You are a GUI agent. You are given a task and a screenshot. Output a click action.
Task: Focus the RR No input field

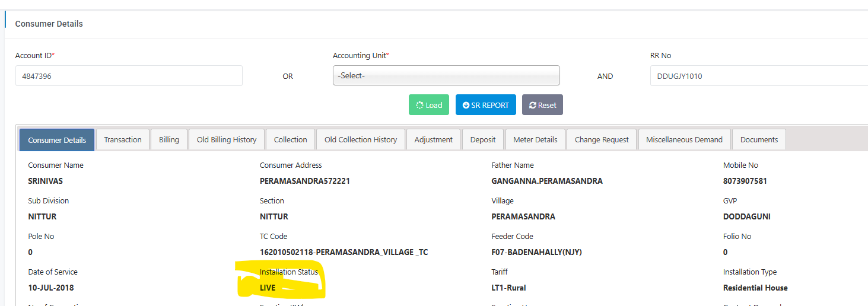[759, 75]
